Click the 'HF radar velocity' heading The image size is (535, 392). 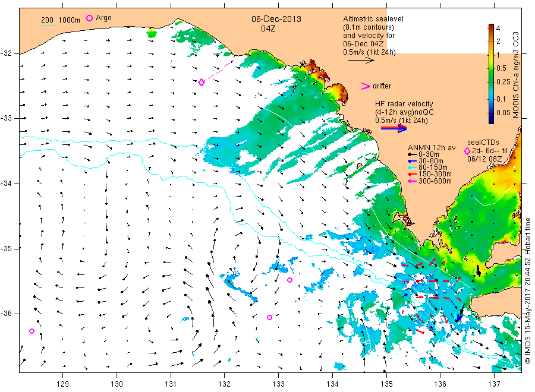[x=404, y=104]
